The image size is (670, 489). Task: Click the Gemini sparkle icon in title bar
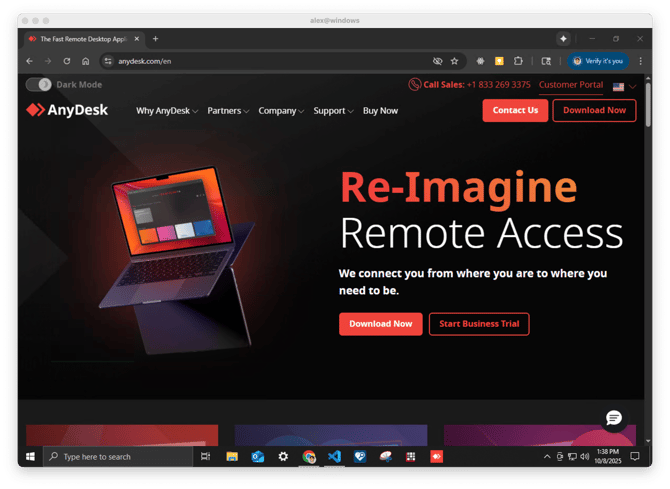pyautogui.click(x=564, y=39)
